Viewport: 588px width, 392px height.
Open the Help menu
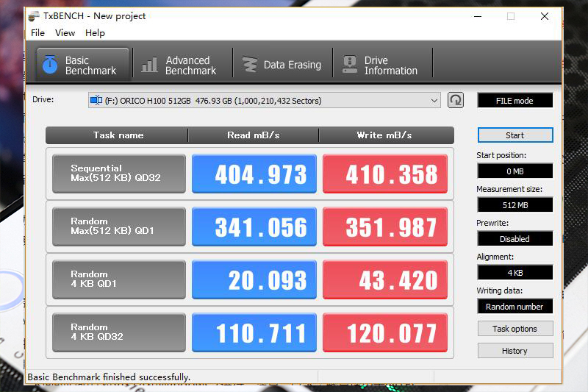95,33
